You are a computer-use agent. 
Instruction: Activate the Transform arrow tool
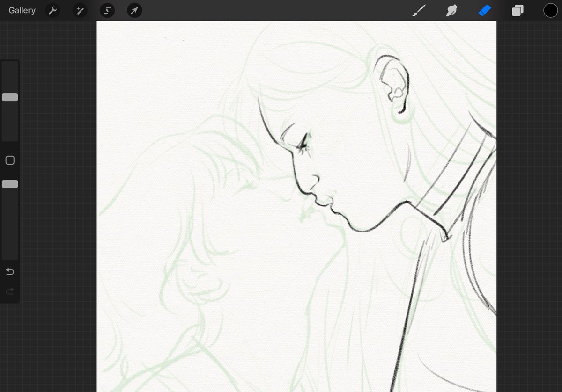[134, 10]
